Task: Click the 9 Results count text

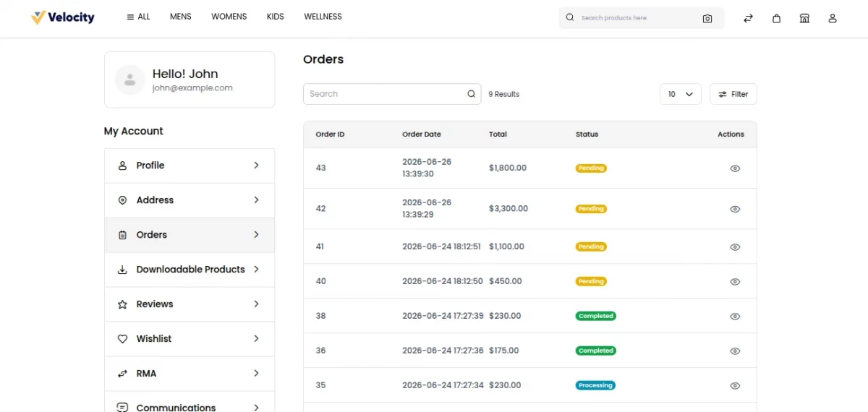Action: [503, 94]
